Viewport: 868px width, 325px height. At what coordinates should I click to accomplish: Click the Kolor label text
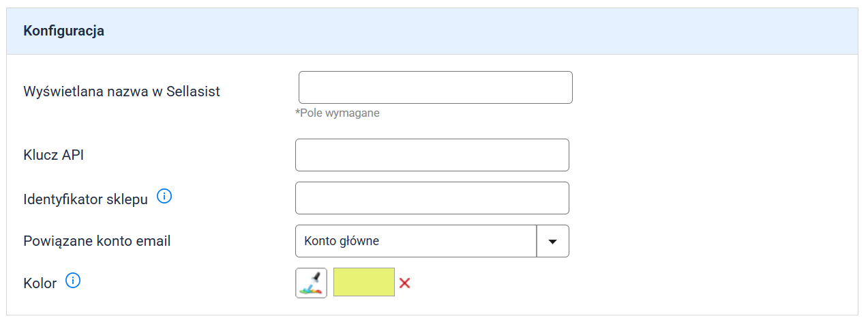(40, 283)
